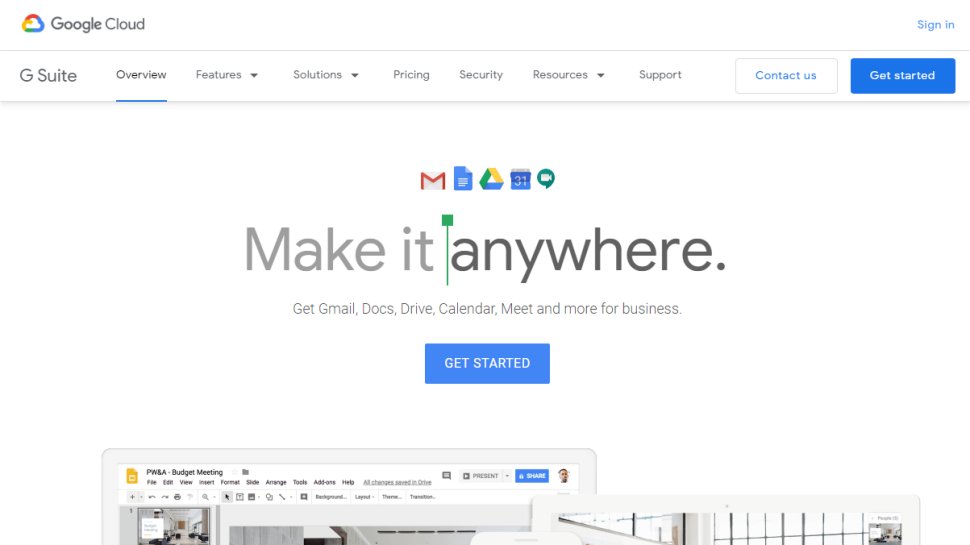Click the undo arrow in the Slides toolbar
Viewport: 970px width, 545px height.
(x=152, y=497)
